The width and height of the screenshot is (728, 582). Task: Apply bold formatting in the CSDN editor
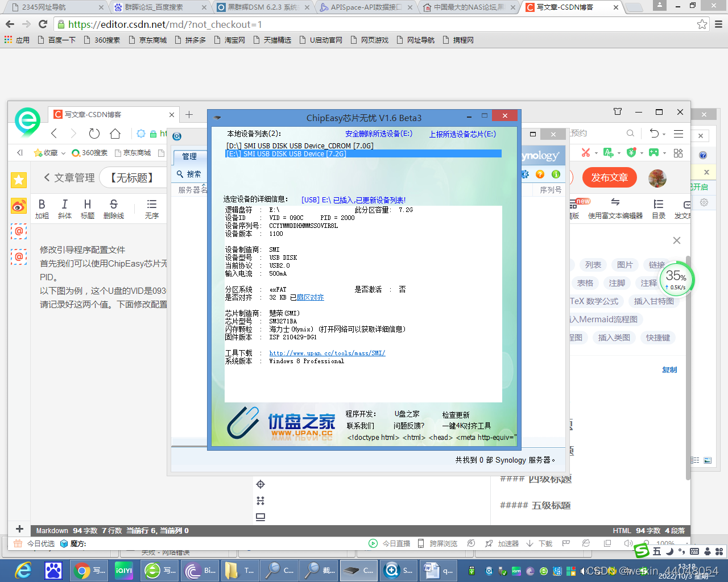(x=42, y=209)
